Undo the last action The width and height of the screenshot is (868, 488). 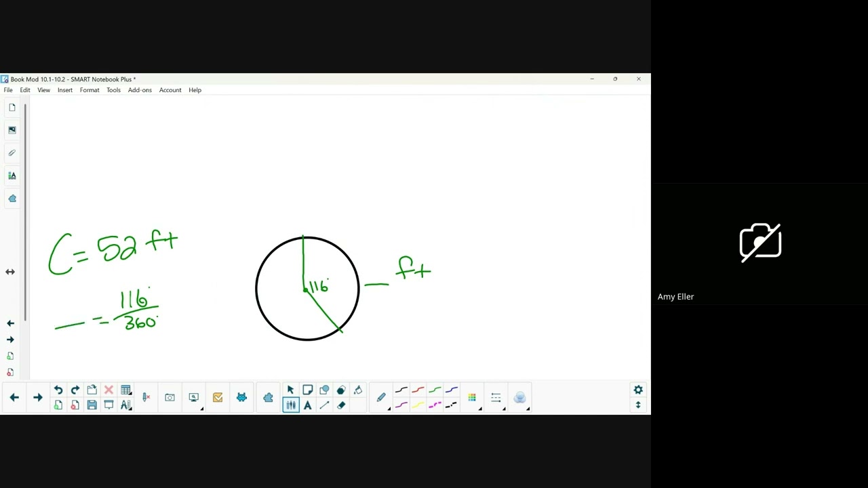[58, 390]
